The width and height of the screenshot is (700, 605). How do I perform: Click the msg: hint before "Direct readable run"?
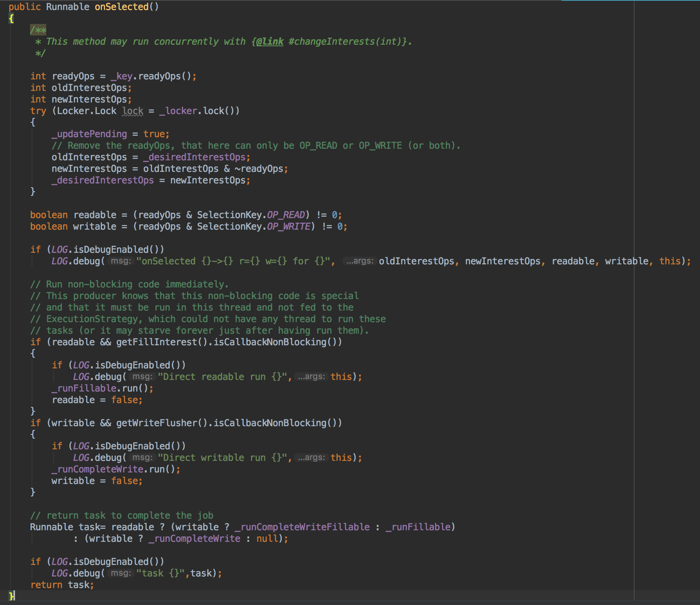tap(142, 377)
